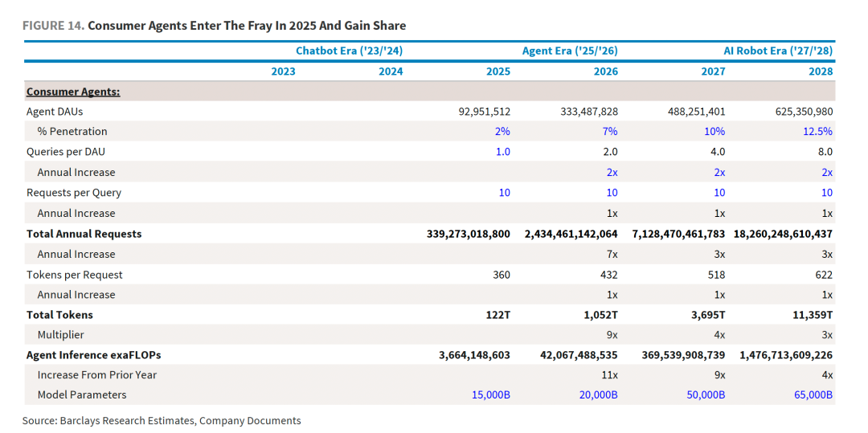Select the 2% penetration value
Viewport: 868px width, 433px height.
503,132
